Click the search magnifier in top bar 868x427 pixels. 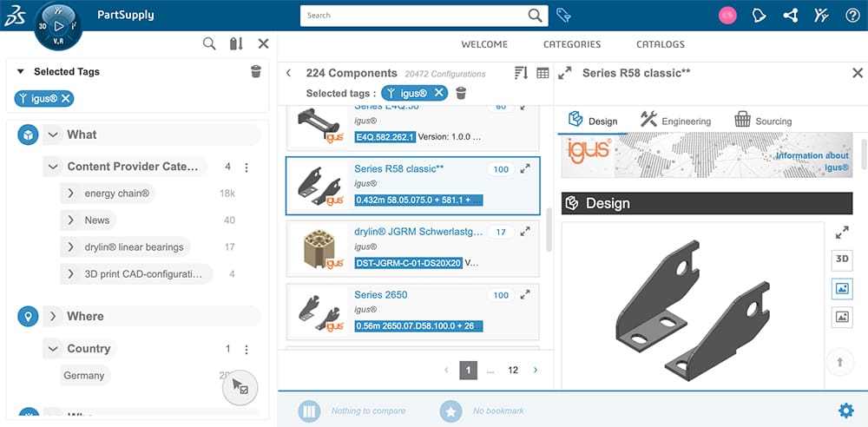click(x=535, y=16)
